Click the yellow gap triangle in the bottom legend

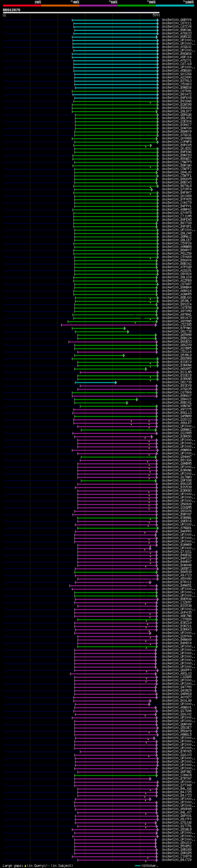[x=25, y=865]
